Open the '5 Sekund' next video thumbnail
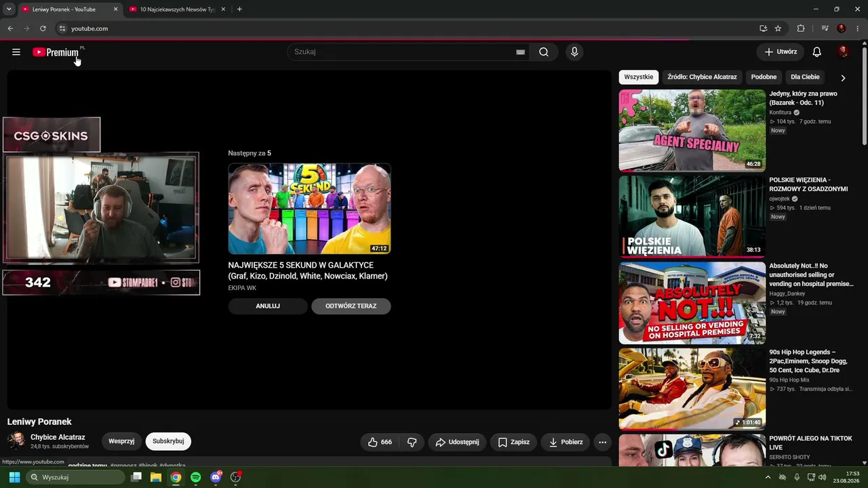 click(309, 209)
